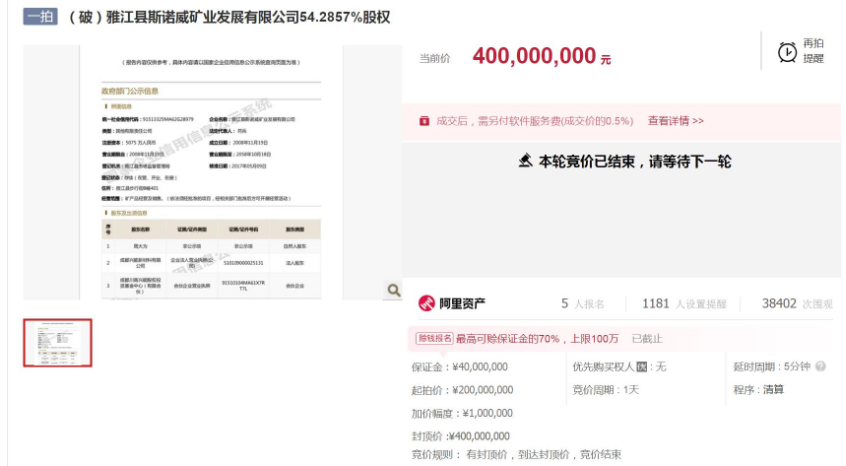Click the current price 400,000,000 元

click(542, 56)
